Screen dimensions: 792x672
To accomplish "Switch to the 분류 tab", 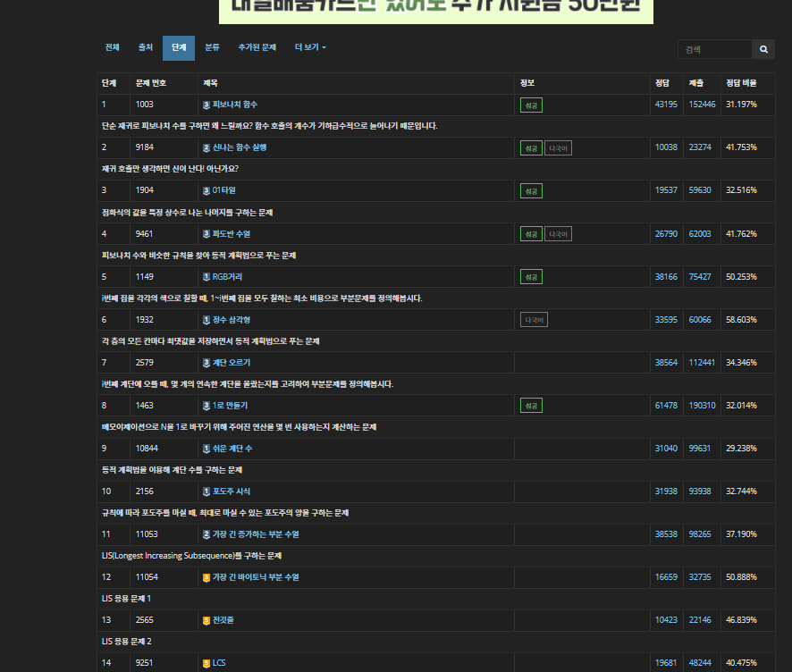I will 212,47.
